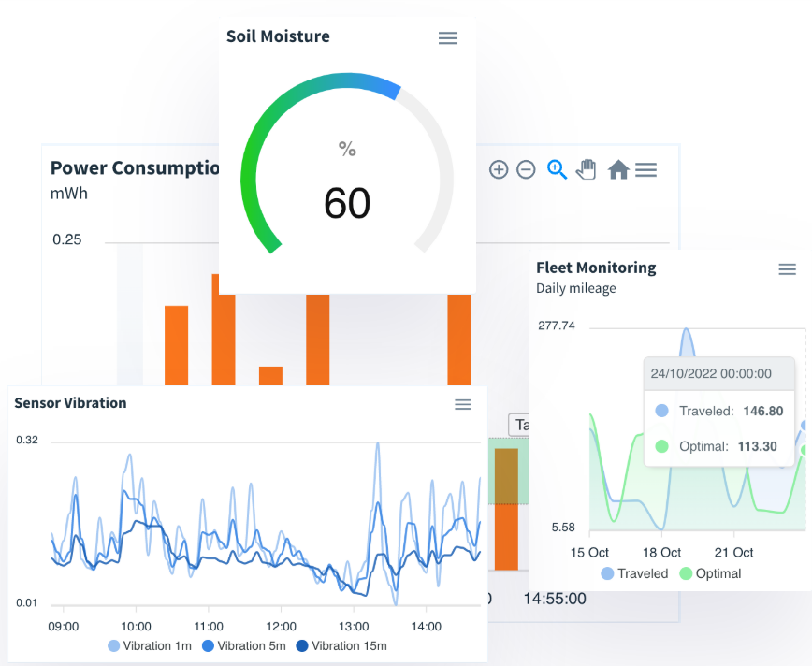Select the 18 Oct axis label
812x666 pixels.
pos(660,553)
